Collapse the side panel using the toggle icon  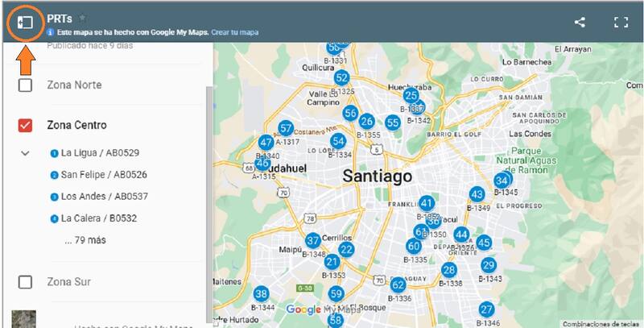click(26, 22)
